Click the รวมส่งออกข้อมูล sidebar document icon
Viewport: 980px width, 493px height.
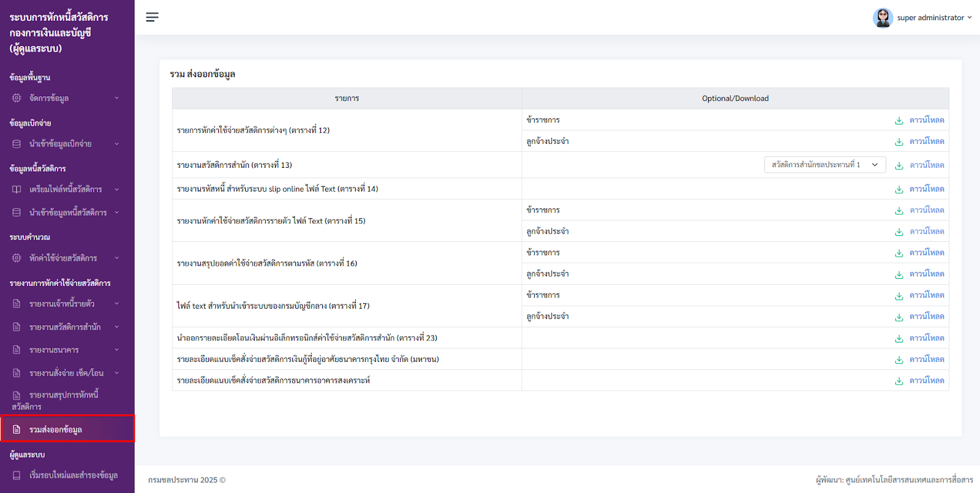(17, 429)
